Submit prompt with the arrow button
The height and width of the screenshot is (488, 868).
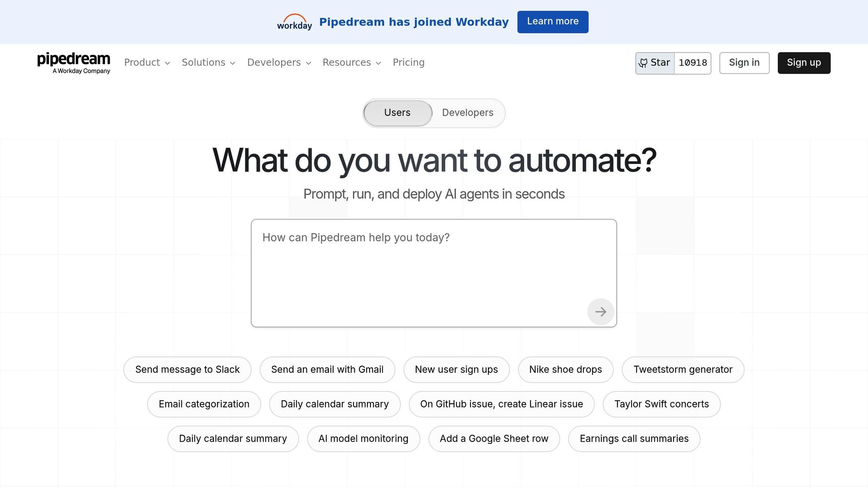click(x=600, y=312)
